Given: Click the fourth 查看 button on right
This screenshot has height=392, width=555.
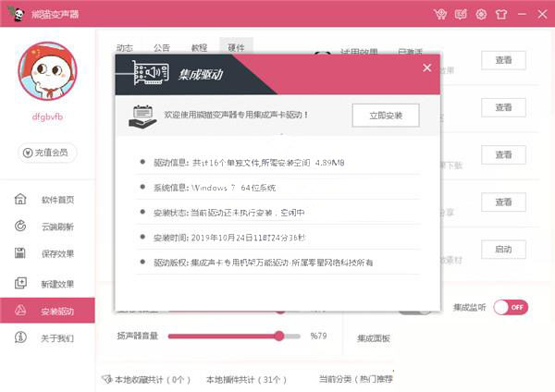Looking at the screenshot, I should (x=503, y=202).
